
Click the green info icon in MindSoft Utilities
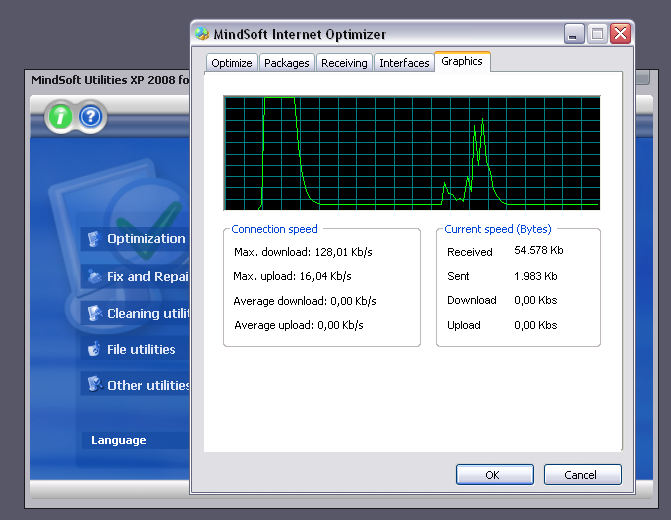point(60,116)
